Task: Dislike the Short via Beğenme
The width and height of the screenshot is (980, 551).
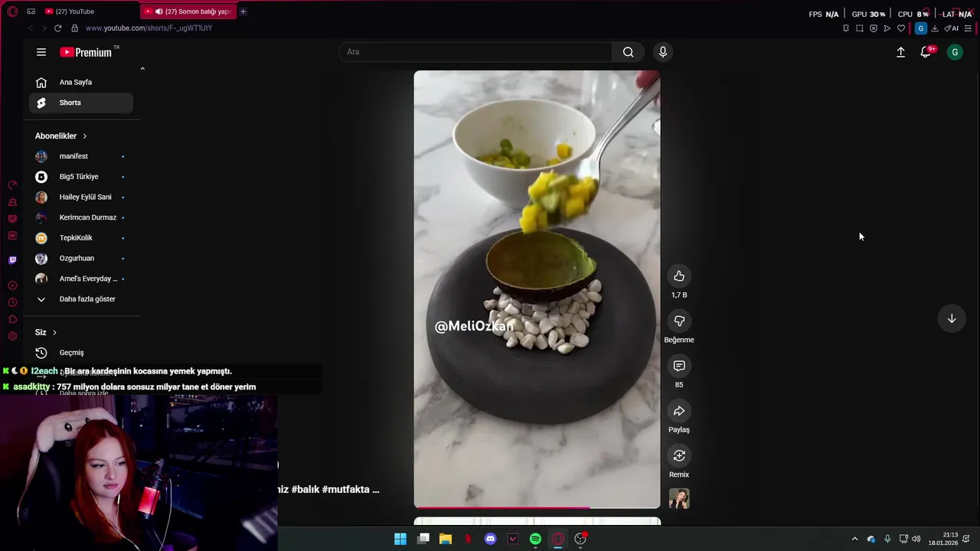Action: (679, 321)
